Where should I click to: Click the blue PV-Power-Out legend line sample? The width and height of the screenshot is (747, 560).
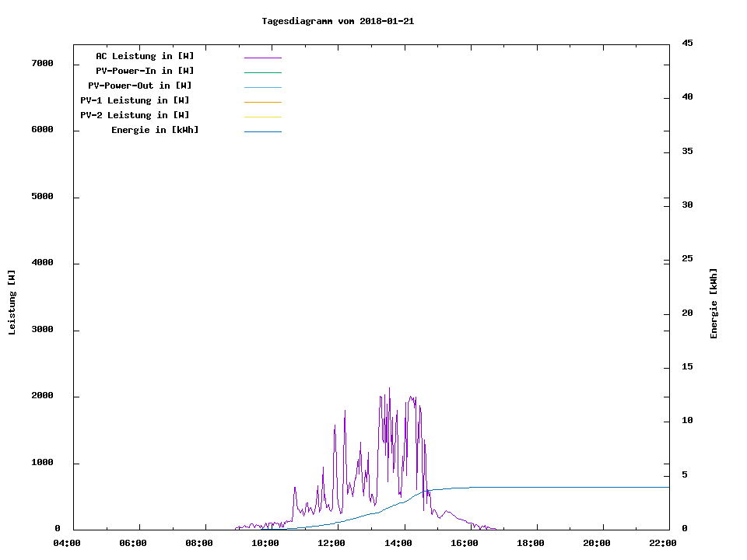tap(262, 87)
